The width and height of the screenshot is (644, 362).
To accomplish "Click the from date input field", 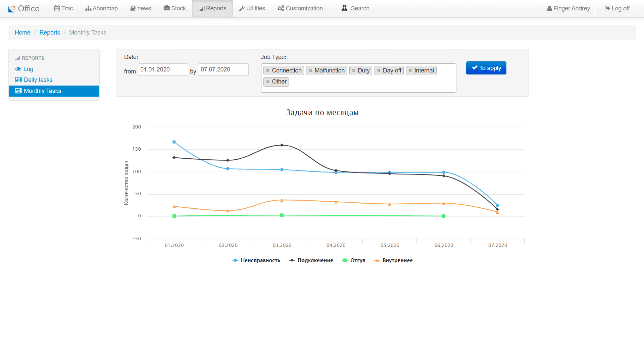I will pos(163,69).
